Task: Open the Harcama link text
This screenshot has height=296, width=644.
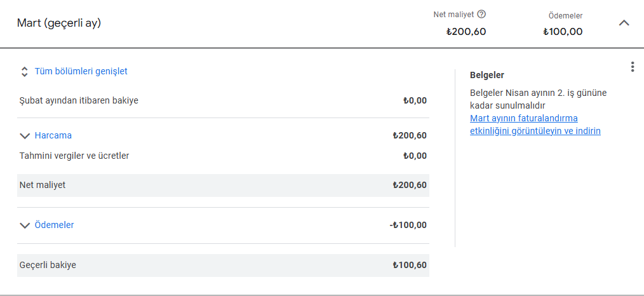Action: point(53,135)
